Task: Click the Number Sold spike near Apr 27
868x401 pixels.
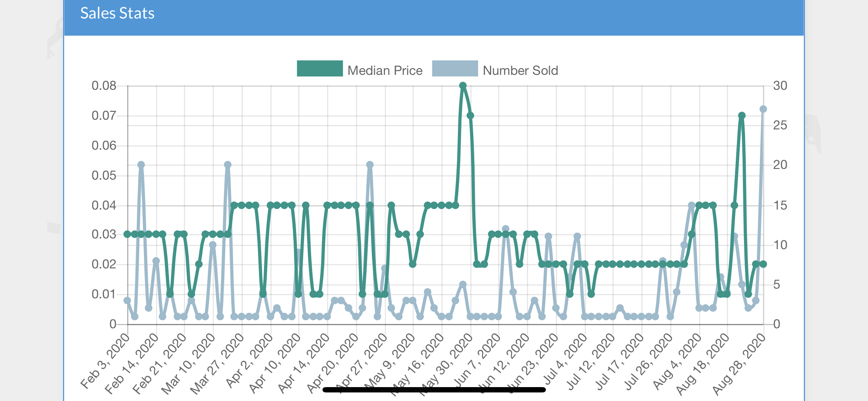Action: tap(370, 165)
